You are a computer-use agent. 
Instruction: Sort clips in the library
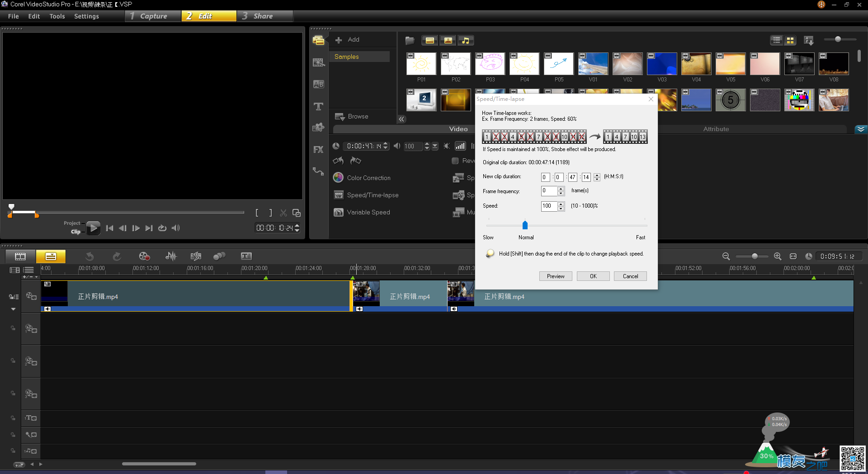click(x=809, y=40)
